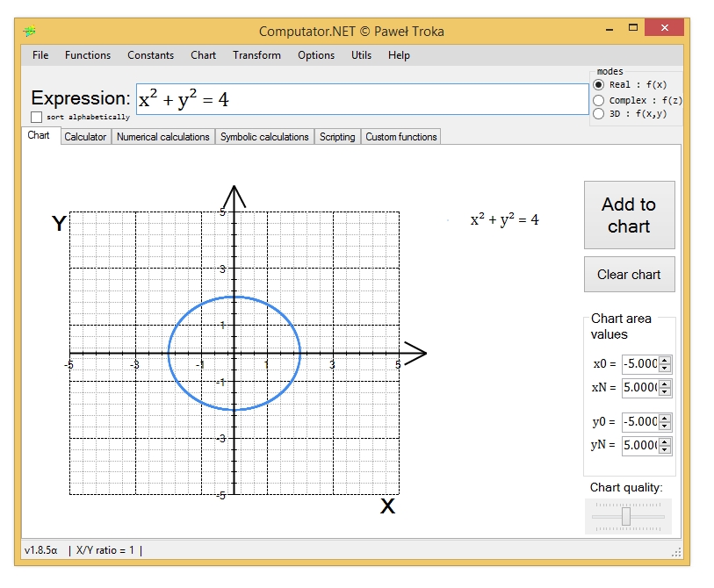This screenshot has height=588, width=714.
Task: Click the chart legend entry x² + y² = 4
Action: coord(504,219)
